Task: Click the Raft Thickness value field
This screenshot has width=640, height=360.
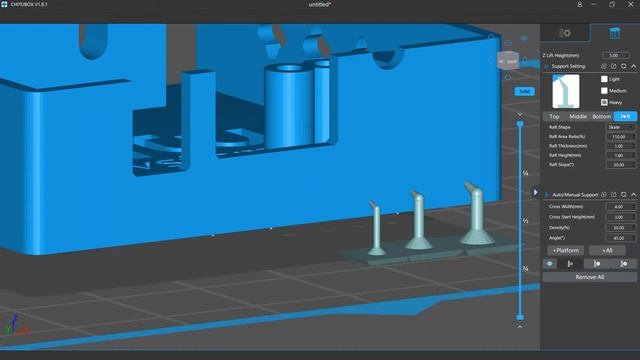Action: coord(620,146)
